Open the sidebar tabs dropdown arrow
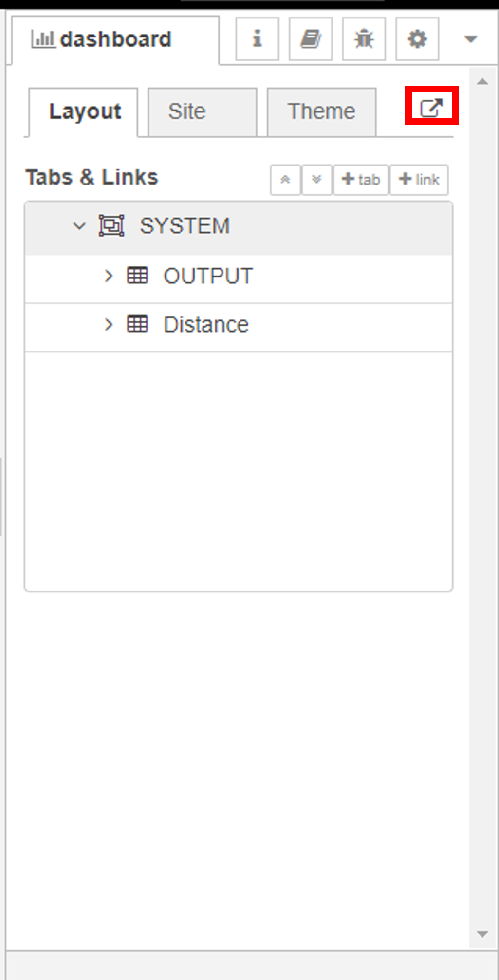 click(x=470, y=39)
